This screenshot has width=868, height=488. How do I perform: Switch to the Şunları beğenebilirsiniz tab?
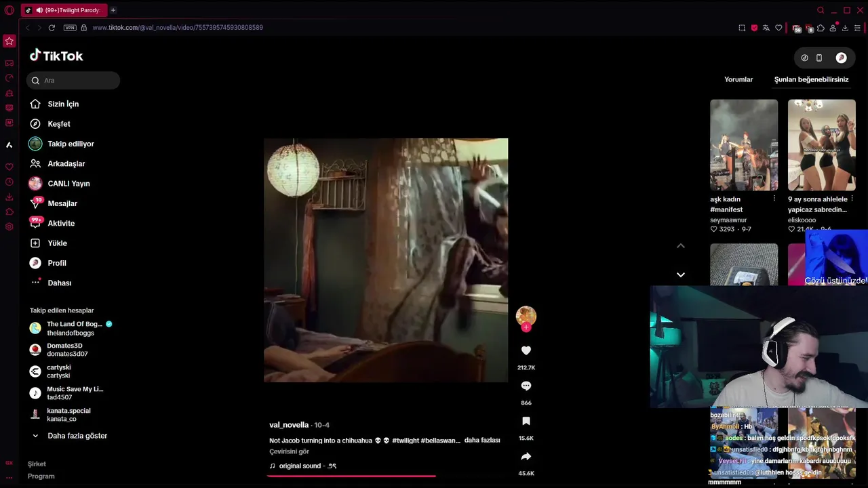click(x=812, y=79)
